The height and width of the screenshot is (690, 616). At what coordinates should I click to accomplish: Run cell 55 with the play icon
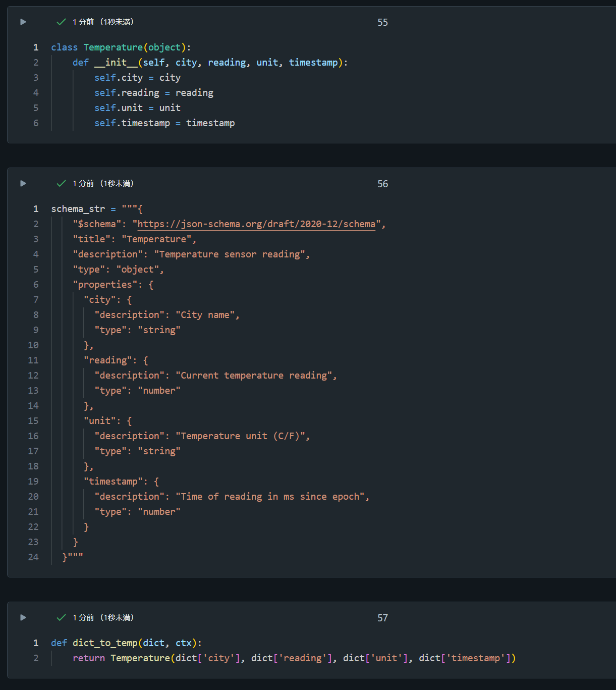[x=23, y=22]
